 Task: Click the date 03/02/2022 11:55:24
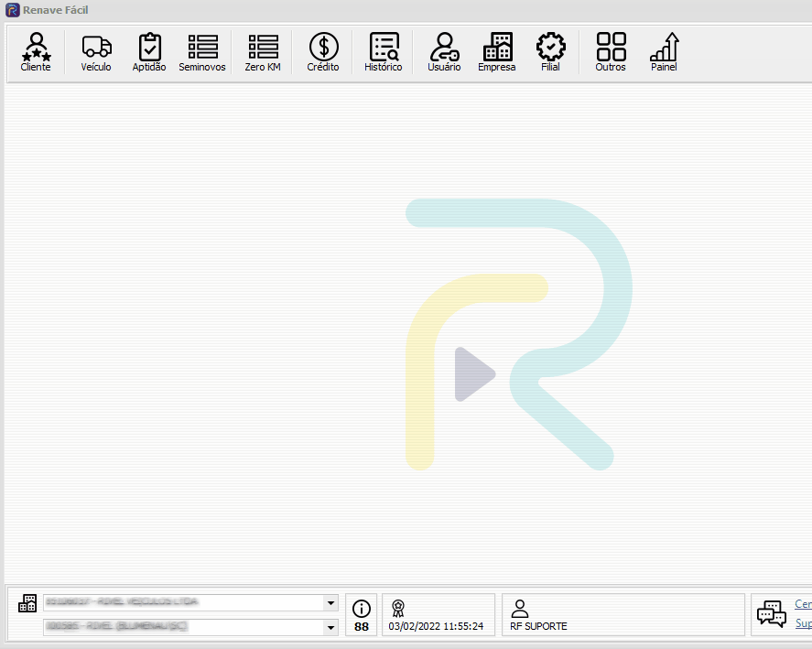click(436, 626)
